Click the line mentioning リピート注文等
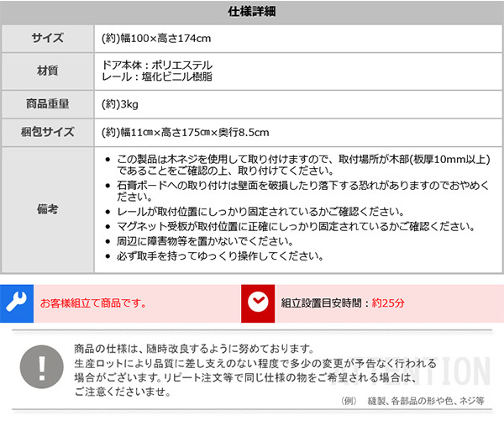The image size is (504, 437). click(245, 378)
